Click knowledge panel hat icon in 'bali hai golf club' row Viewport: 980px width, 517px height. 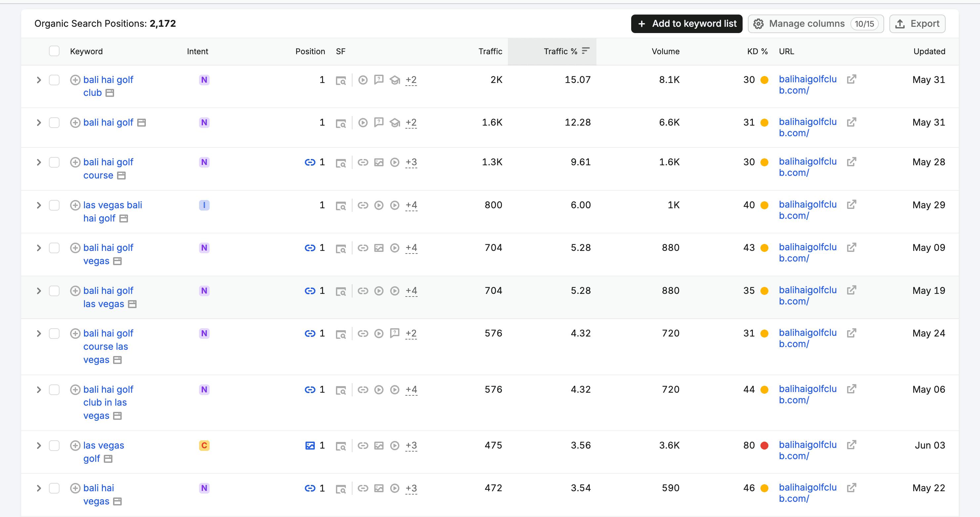point(395,80)
